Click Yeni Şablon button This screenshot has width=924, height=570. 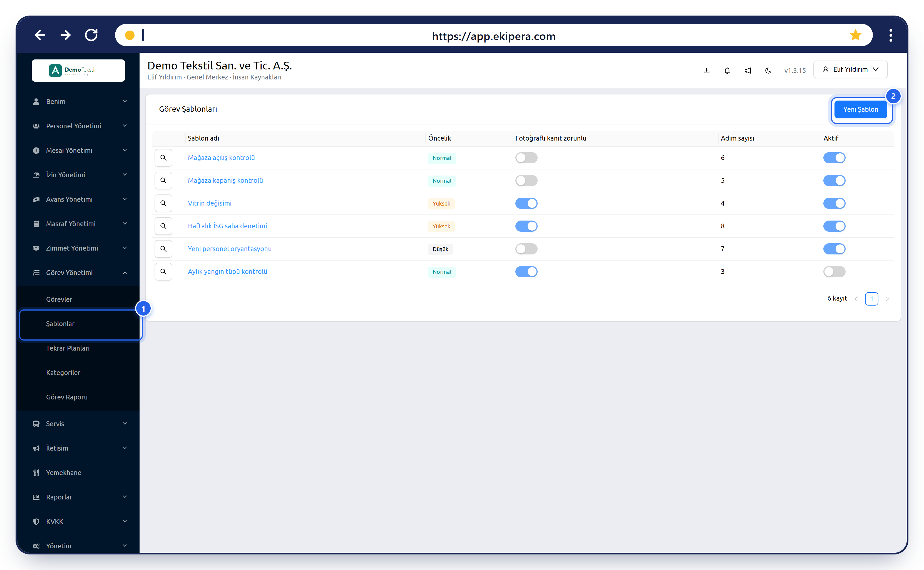coord(860,109)
